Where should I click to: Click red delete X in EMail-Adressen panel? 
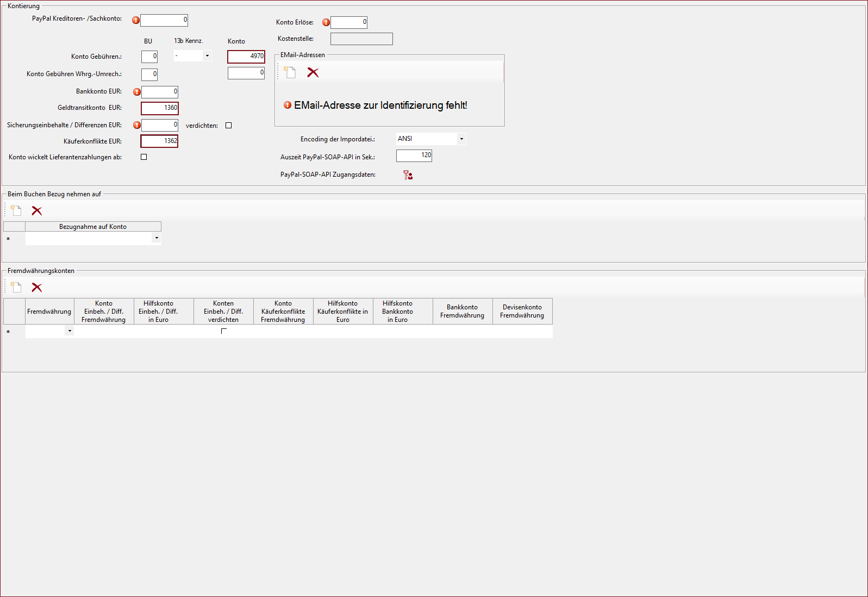(313, 72)
